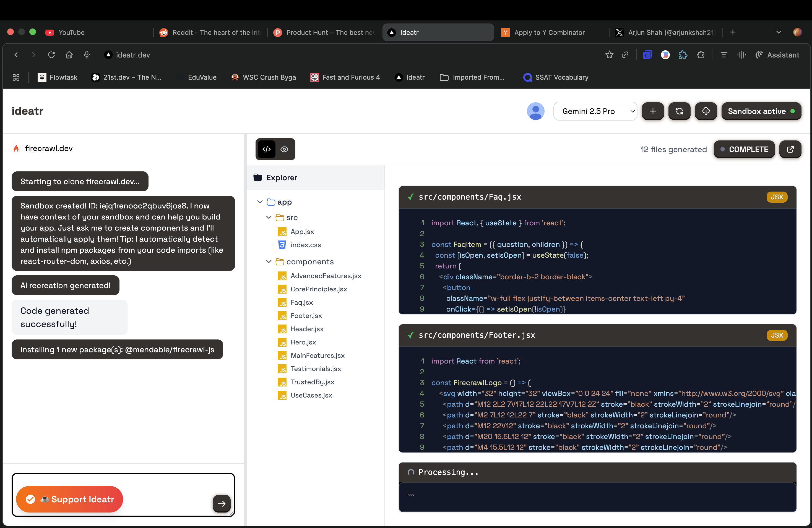Image resolution: width=812 pixels, height=528 pixels.
Task: Open the Apply to Y Combinator tab
Action: (x=549, y=32)
